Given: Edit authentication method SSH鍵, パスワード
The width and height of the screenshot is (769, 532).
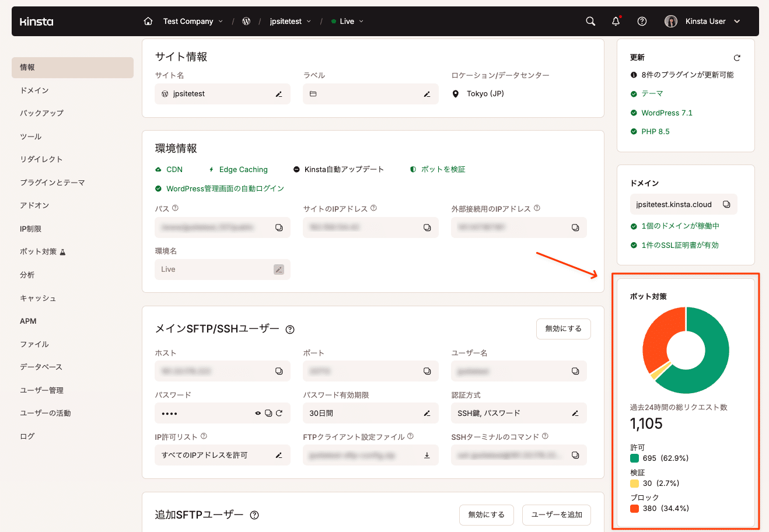Looking at the screenshot, I should pos(575,413).
